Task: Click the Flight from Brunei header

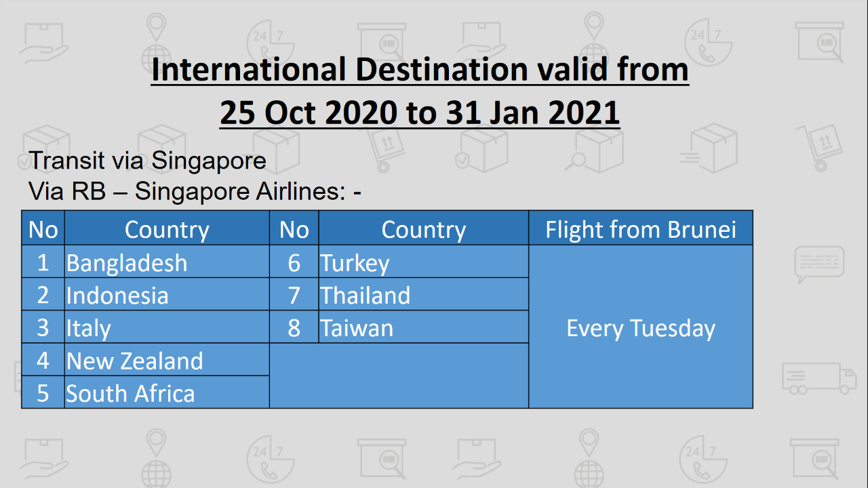Action: [x=641, y=229]
